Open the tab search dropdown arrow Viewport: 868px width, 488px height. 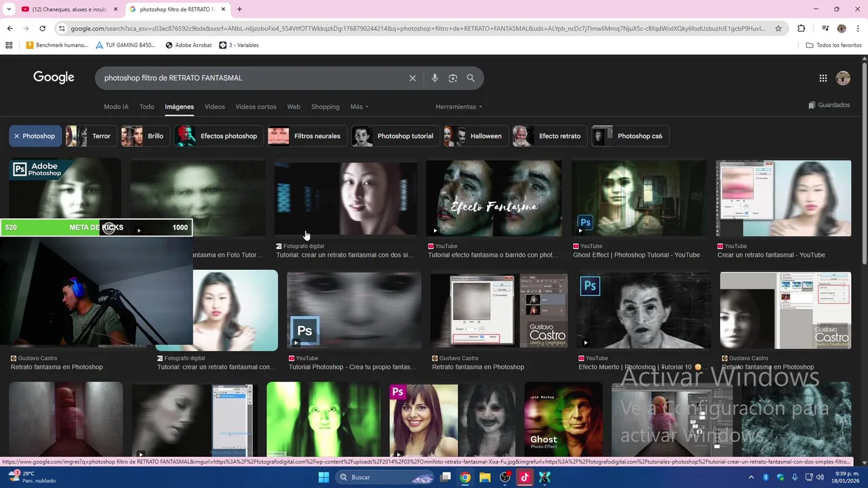coord(9,9)
